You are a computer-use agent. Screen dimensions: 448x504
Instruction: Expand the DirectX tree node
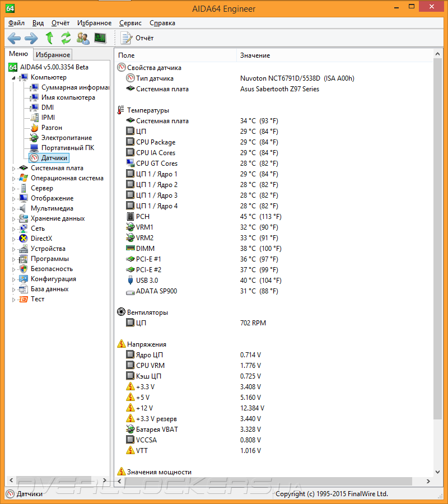[x=13, y=239]
